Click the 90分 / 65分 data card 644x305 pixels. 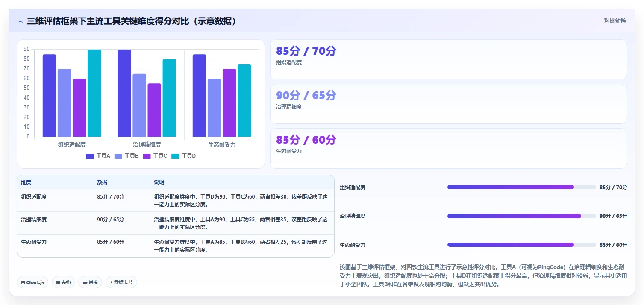(449, 104)
